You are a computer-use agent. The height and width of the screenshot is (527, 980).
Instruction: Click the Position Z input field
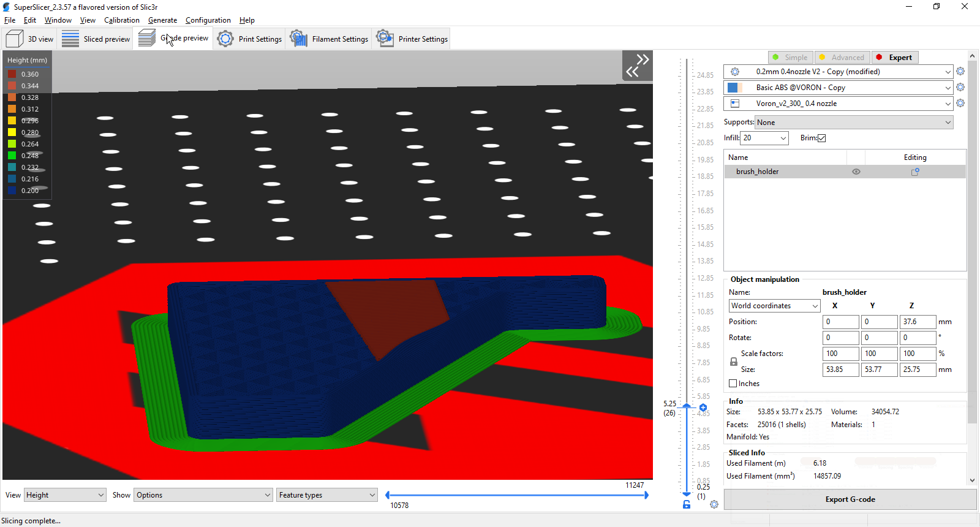tap(918, 322)
